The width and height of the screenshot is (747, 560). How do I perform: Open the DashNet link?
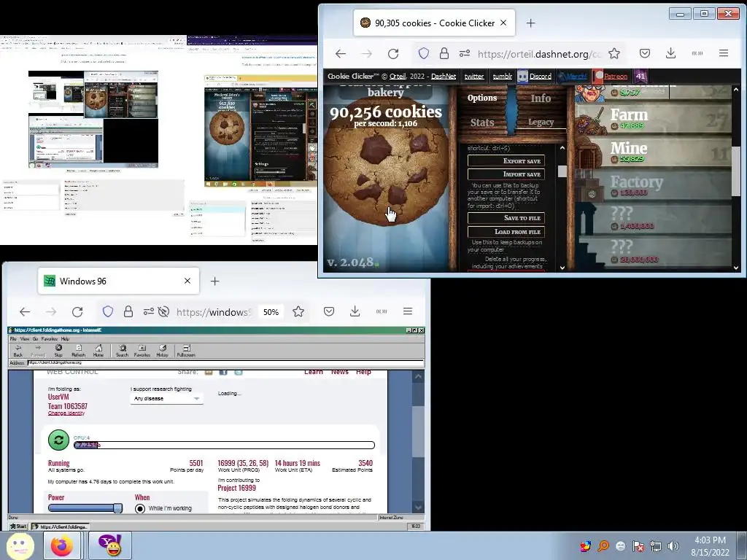(443, 76)
